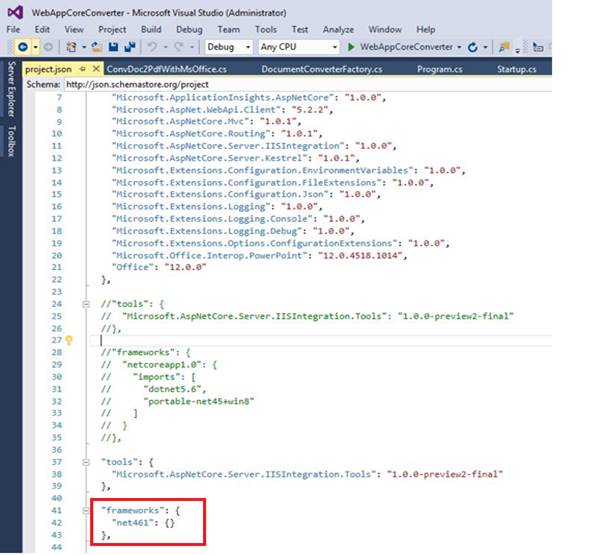
Task: Click the browser Refresh toolbar icon
Action: pos(472,47)
